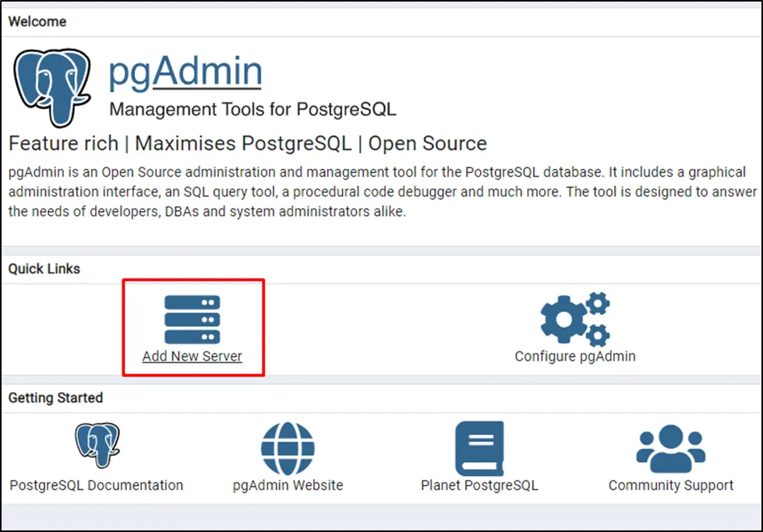Click the Community Support people icon
Image resolution: width=763 pixels, height=532 pixels.
click(670, 448)
